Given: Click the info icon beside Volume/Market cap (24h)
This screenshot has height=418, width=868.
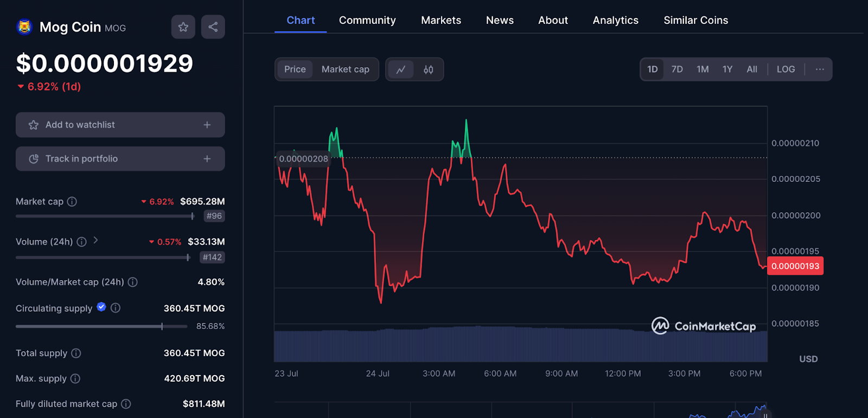Looking at the screenshot, I should 132,282.
